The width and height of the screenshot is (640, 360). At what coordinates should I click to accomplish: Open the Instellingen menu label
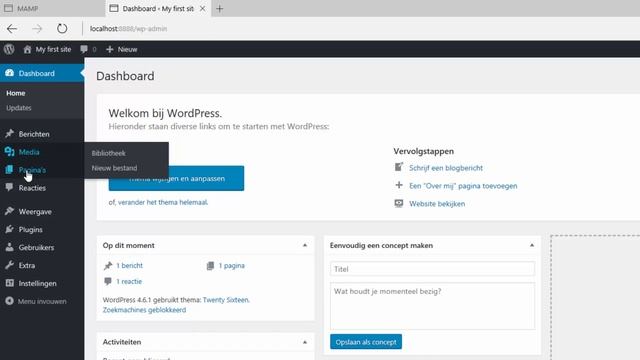pyautogui.click(x=38, y=283)
